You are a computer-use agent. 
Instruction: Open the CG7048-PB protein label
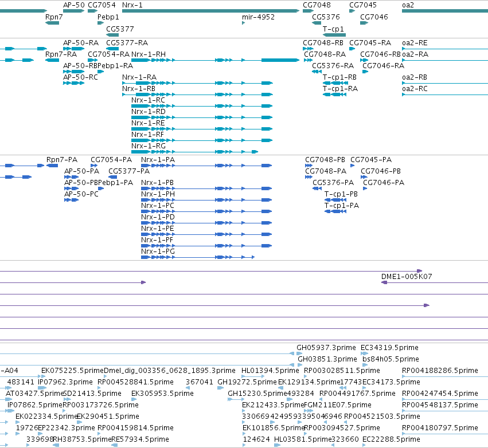[x=325, y=159]
